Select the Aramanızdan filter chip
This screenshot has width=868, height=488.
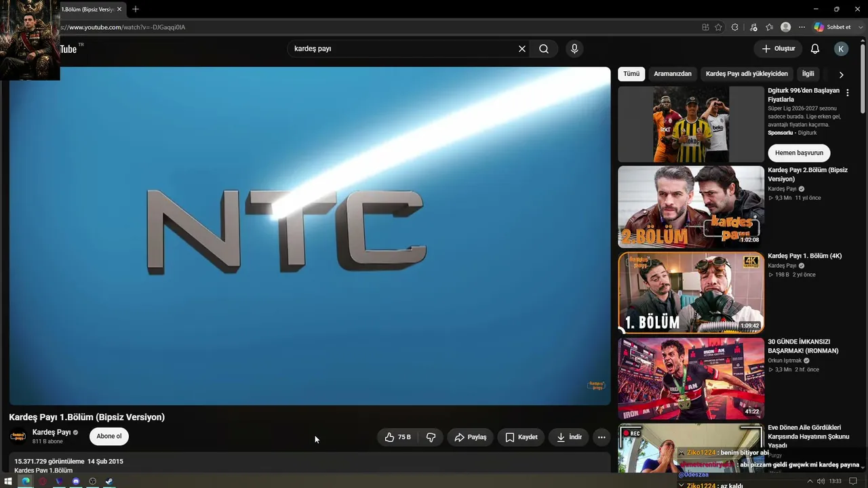[x=673, y=74]
